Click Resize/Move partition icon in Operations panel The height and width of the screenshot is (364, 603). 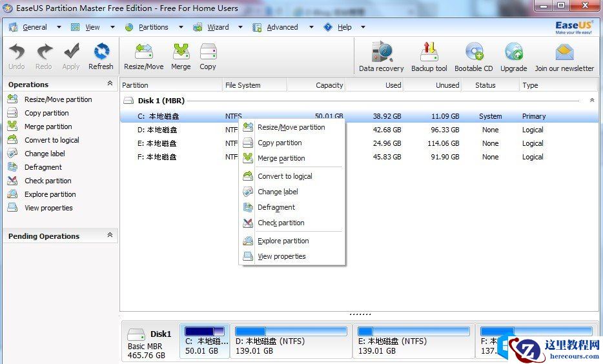click(x=12, y=99)
